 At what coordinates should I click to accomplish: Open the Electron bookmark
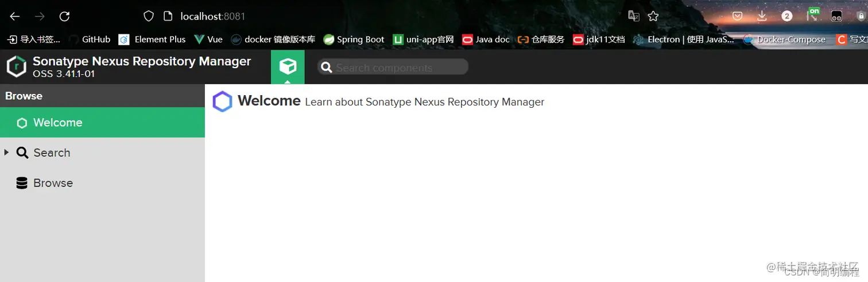tap(683, 40)
